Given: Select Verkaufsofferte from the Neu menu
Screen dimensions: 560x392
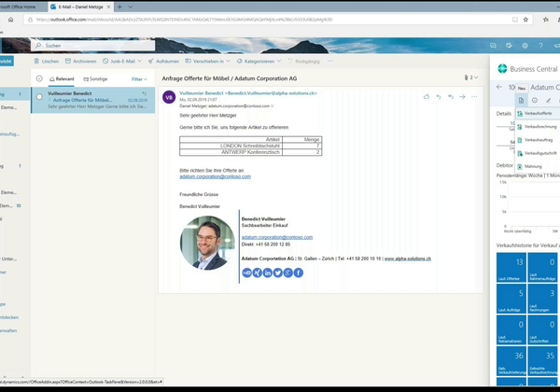Looking at the screenshot, I should (538, 113).
